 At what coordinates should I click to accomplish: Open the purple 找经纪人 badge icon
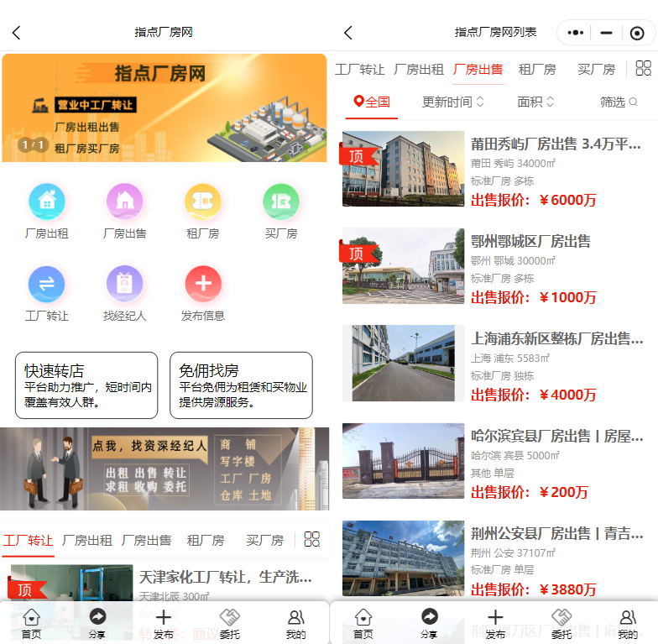click(124, 284)
